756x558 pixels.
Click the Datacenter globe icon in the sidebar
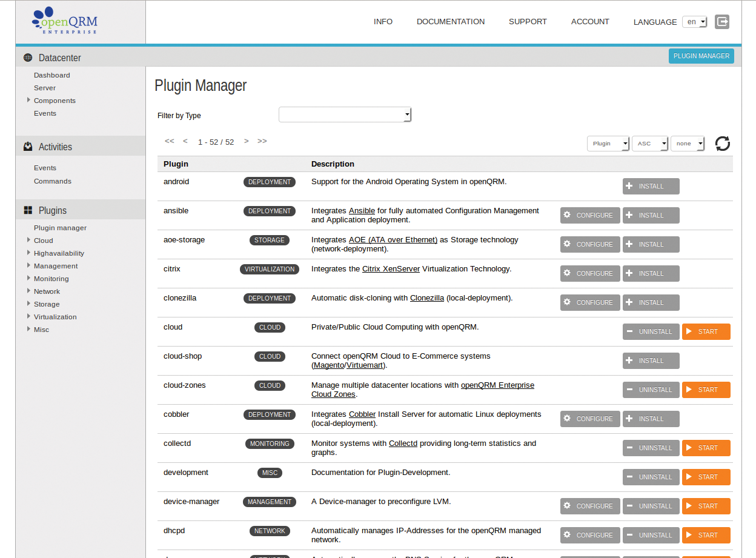coord(27,57)
